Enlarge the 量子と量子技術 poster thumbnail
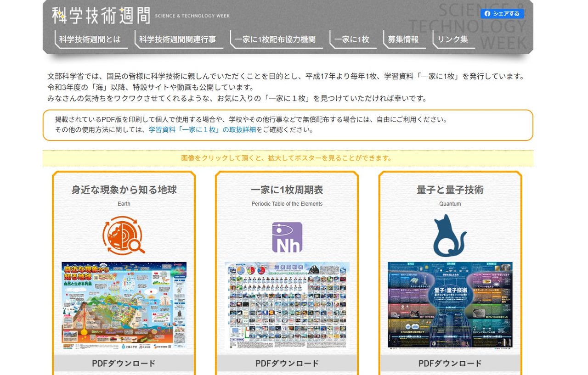This screenshot has width=588, height=375. coord(449,305)
